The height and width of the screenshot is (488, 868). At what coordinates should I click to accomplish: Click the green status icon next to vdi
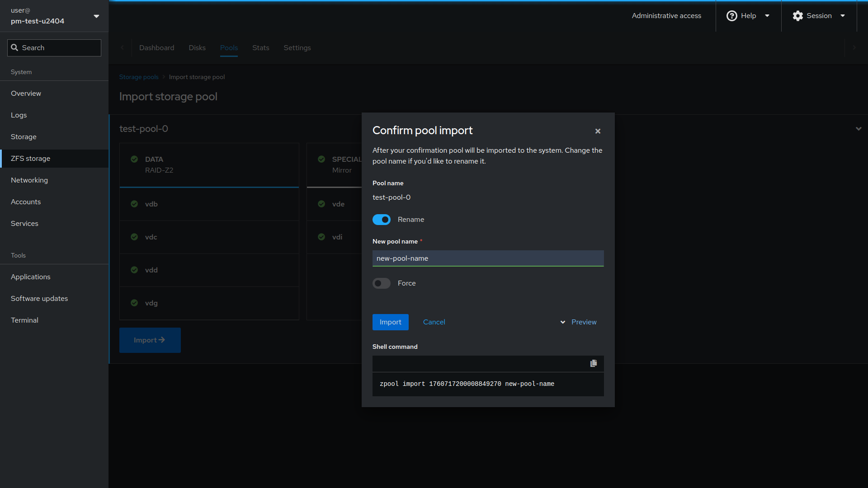[x=321, y=237]
